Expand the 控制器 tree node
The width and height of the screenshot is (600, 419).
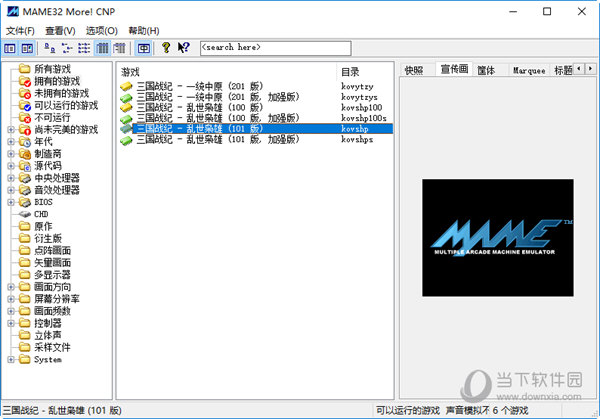[11, 323]
